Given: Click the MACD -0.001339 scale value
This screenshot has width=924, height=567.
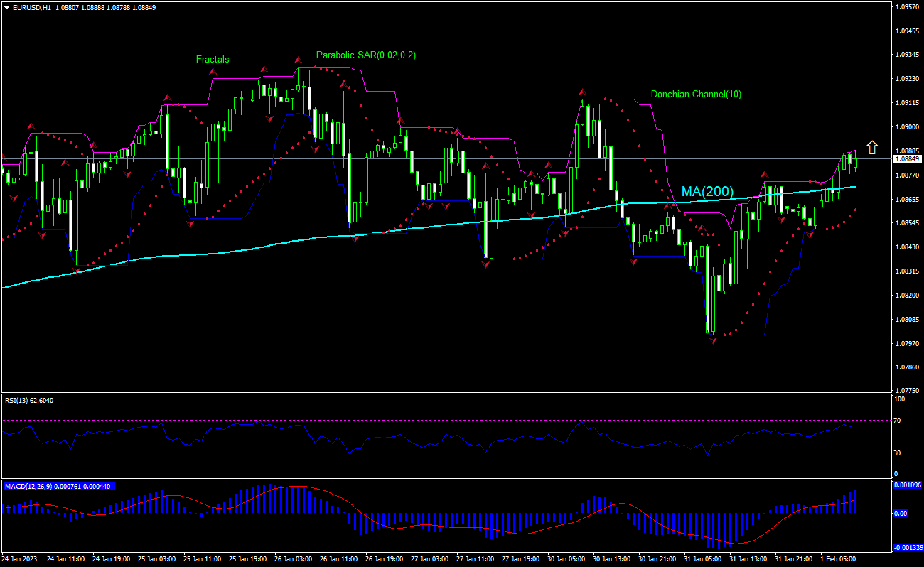Looking at the screenshot, I should coord(907,548).
